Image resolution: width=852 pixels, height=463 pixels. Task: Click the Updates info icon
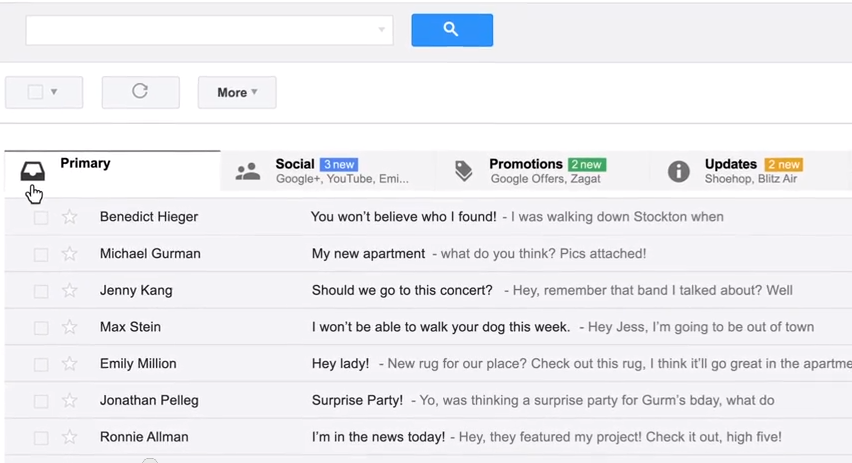(679, 171)
